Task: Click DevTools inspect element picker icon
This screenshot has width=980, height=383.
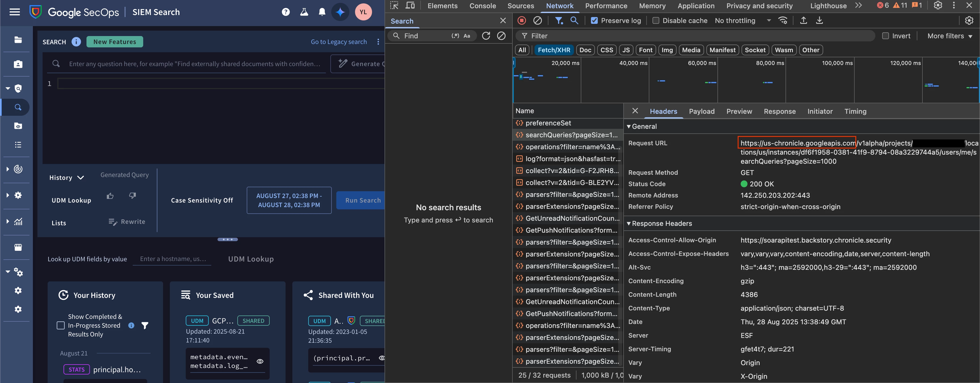Action: (x=394, y=5)
